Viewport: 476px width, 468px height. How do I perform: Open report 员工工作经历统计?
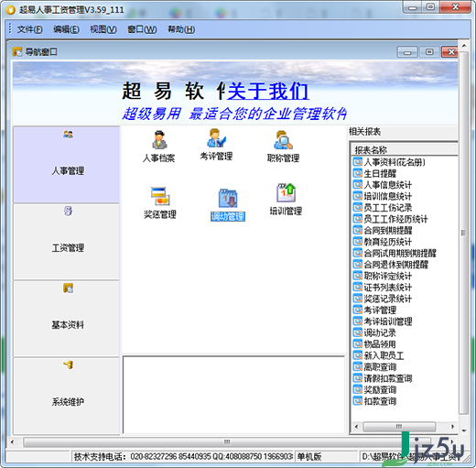click(395, 219)
